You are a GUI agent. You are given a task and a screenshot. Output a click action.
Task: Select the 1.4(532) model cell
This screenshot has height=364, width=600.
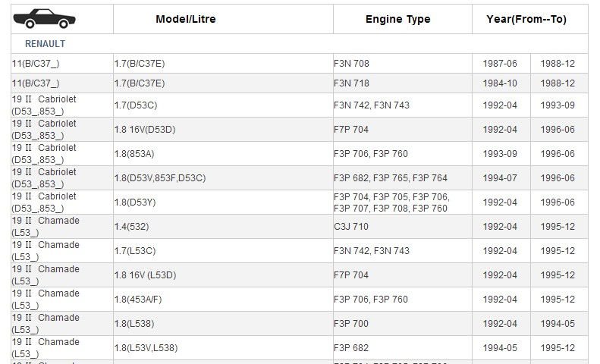point(134,227)
